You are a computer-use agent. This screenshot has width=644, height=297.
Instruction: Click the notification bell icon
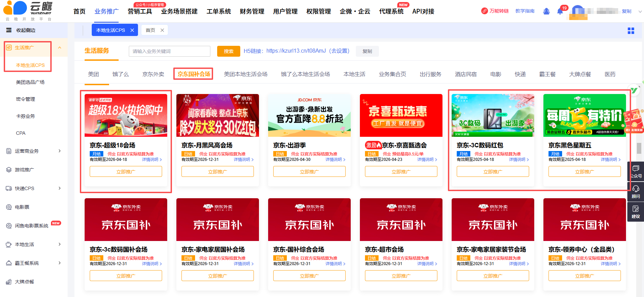pos(560,11)
